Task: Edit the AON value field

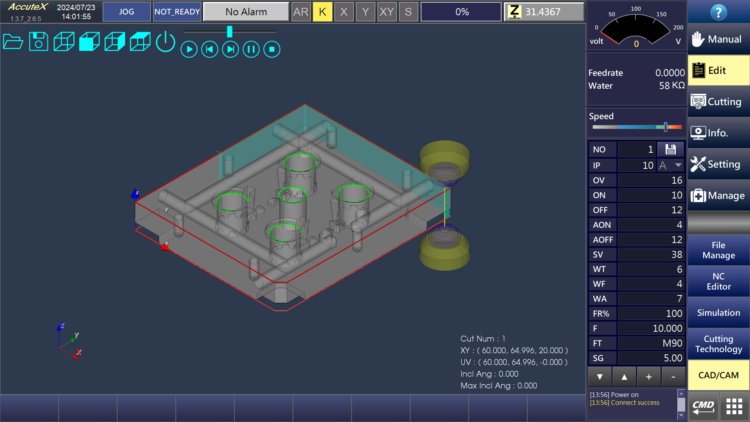Action: (x=651, y=225)
